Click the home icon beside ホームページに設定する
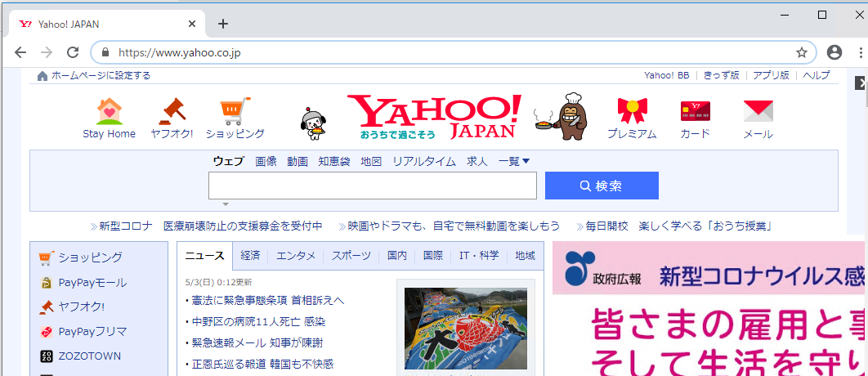 pyautogui.click(x=43, y=76)
